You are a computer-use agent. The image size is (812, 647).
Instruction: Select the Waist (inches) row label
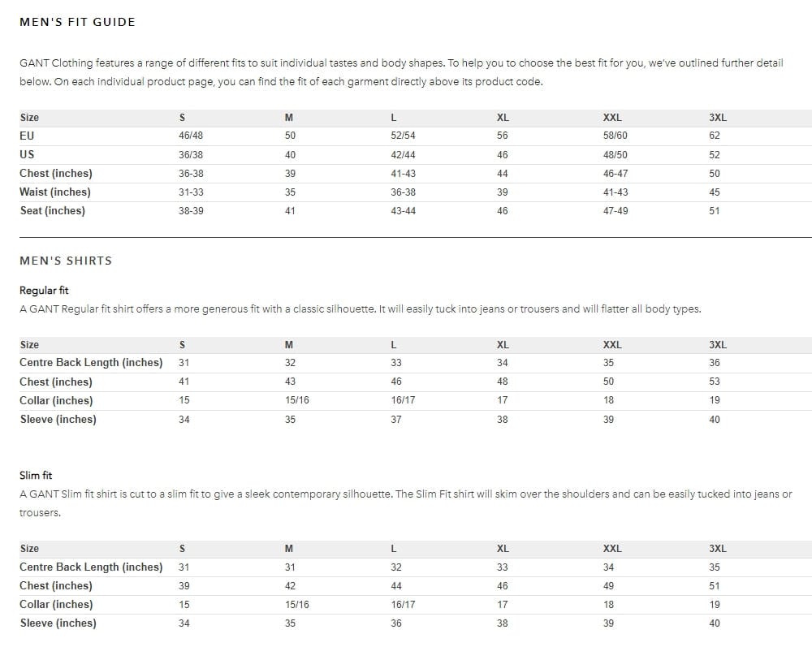click(55, 192)
